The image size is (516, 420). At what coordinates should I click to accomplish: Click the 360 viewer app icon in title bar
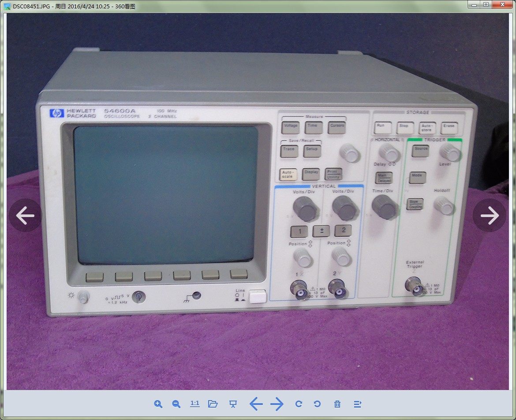pyautogui.click(x=7, y=6)
